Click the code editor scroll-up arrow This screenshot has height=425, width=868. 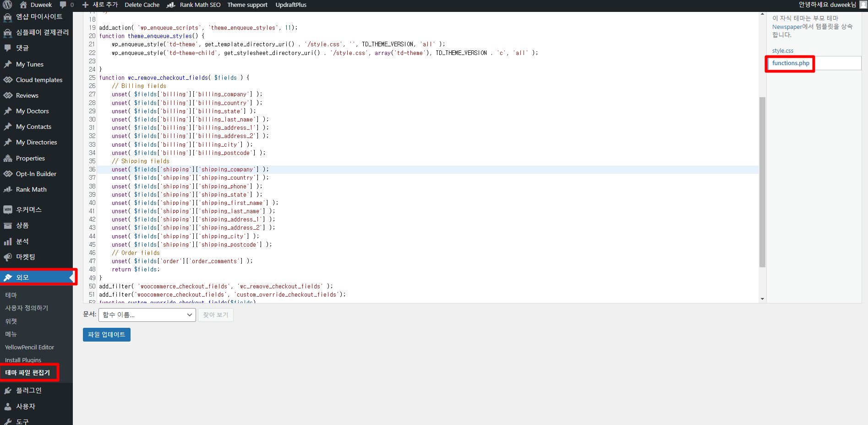pos(762,15)
